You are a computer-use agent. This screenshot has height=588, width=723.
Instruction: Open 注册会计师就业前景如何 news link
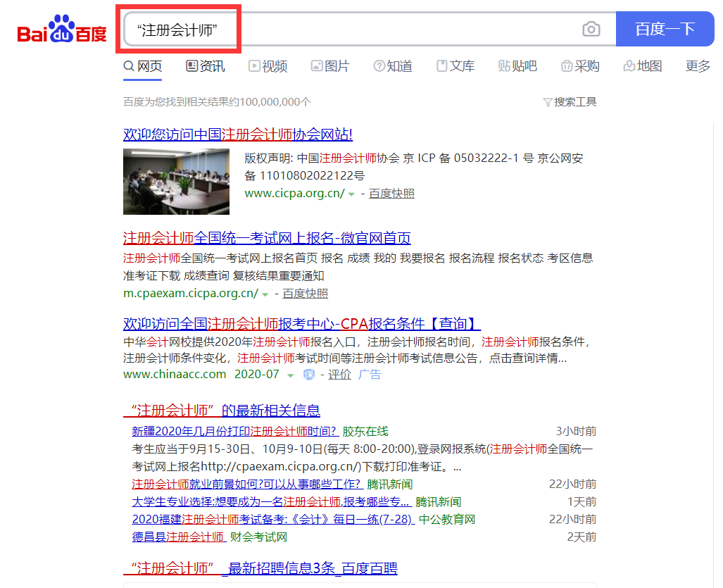[x=248, y=484]
